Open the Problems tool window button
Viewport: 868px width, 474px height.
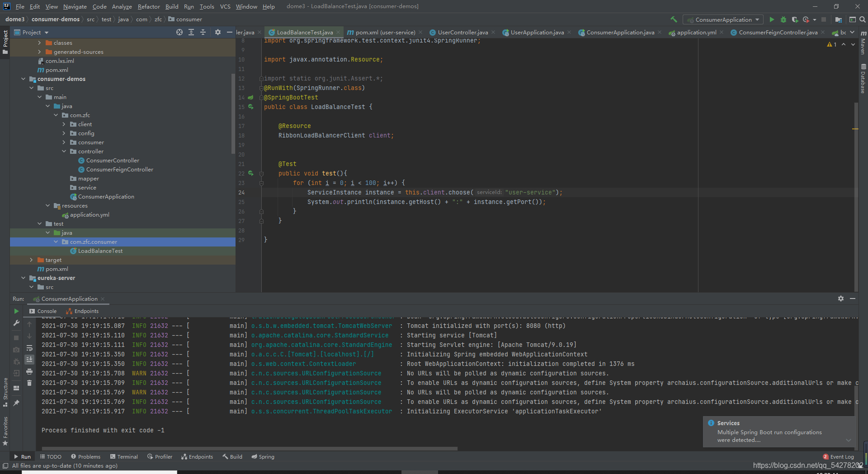[x=85, y=457]
